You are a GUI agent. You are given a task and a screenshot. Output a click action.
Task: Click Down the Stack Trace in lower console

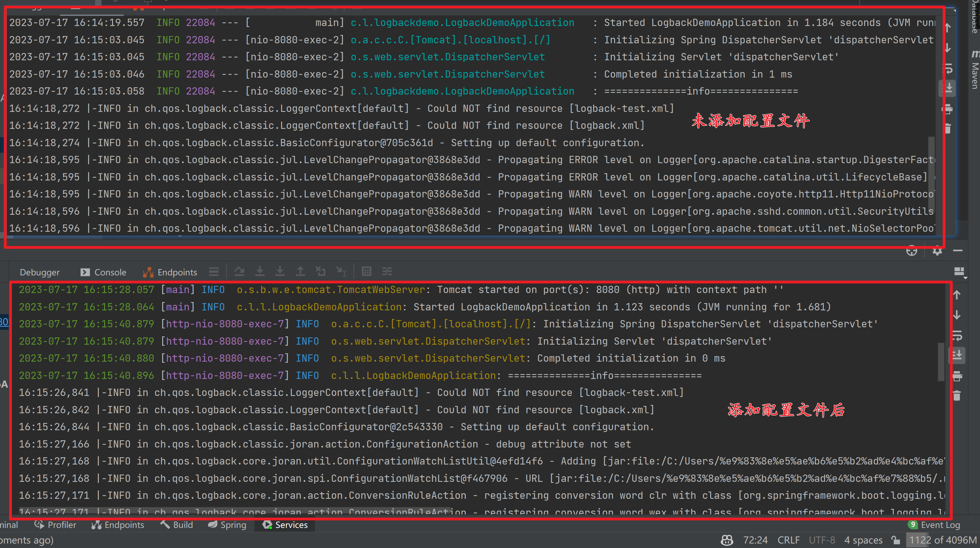coord(957,315)
